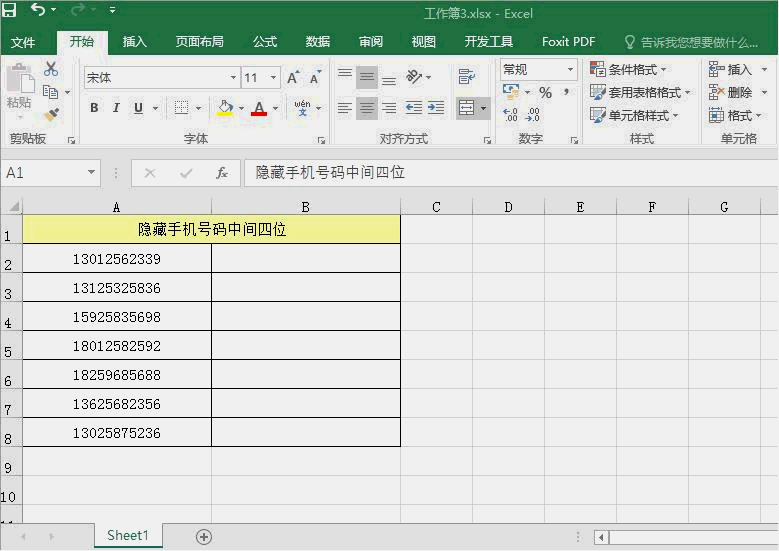
Task: Click the wén phonetic guide icon
Action: click(x=302, y=108)
